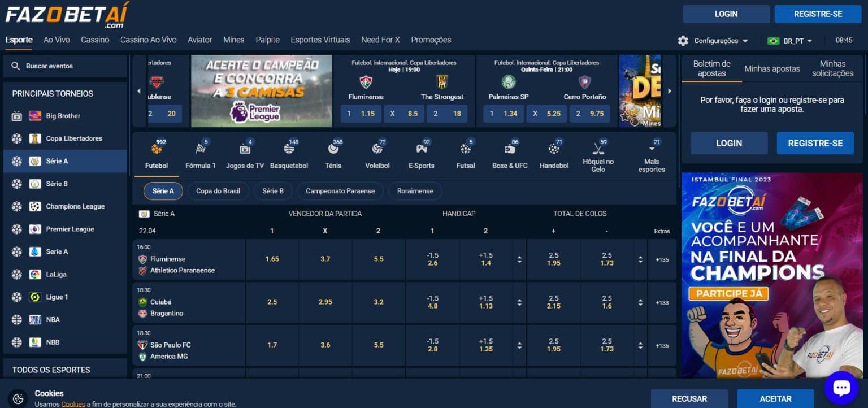Viewport: 868px width, 408px height.
Task: Expand handicap options for Fluminense match
Action: tap(519, 259)
